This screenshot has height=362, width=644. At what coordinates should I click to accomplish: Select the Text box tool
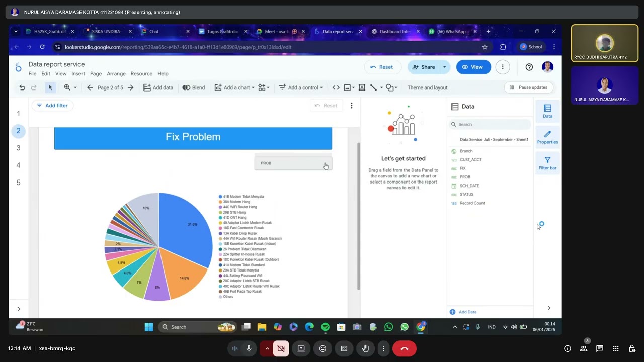click(x=362, y=87)
